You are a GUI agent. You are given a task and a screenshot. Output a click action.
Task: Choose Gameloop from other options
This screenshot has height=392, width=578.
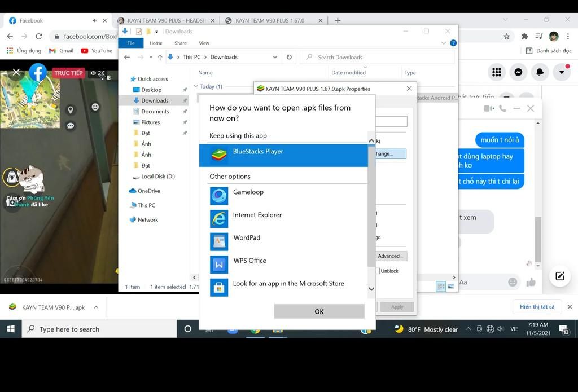point(283,196)
